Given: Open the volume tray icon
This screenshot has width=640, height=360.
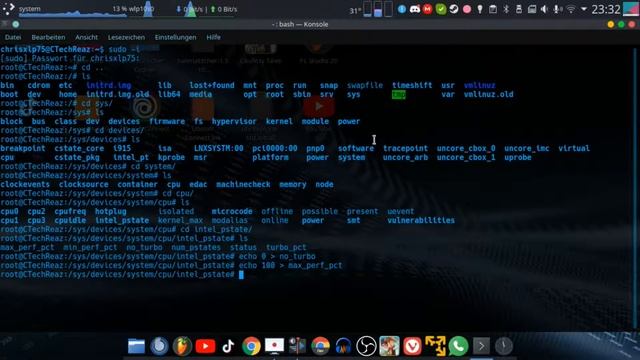Looking at the screenshot, I should point(544,9).
